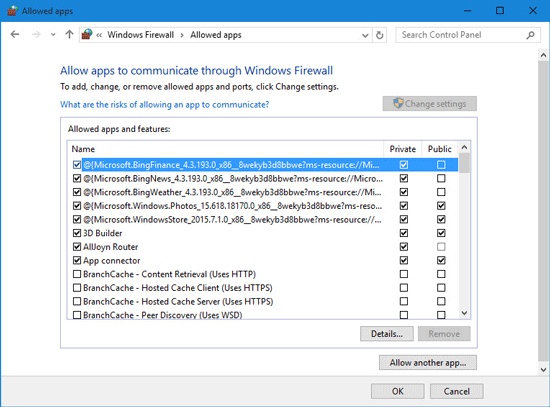This screenshot has width=550, height=407.
Task: Click the Details... button
Action: [387, 334]
